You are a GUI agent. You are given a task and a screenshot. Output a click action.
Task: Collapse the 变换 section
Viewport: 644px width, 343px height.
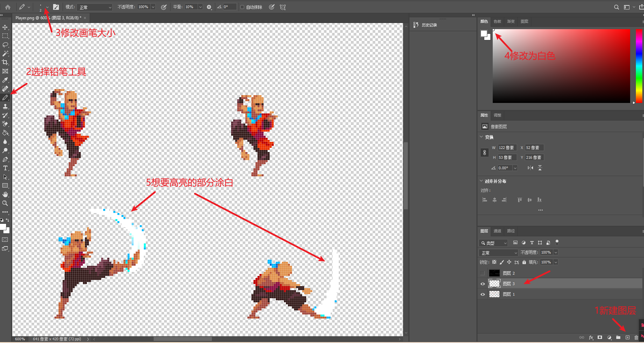click(481, 137)
